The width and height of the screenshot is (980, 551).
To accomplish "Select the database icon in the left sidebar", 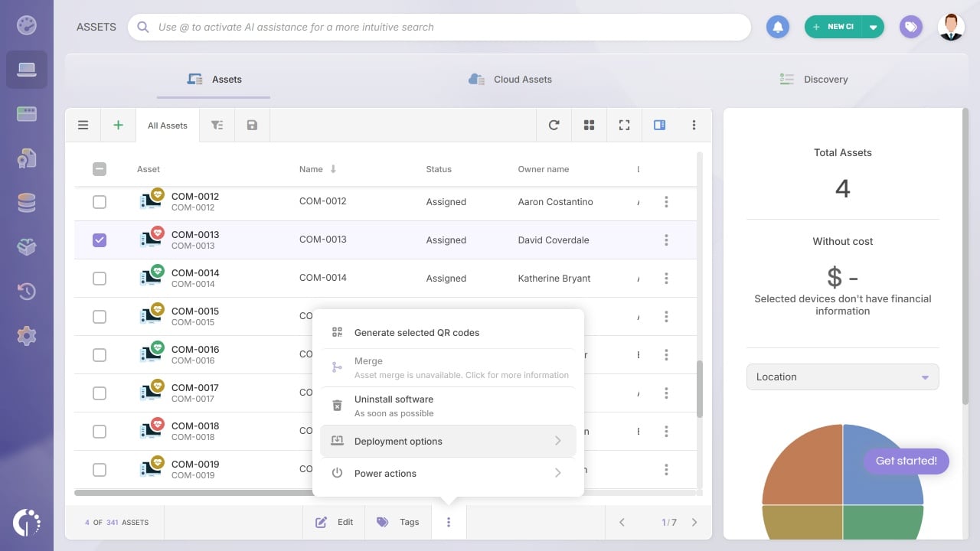I will pos(28,202).
